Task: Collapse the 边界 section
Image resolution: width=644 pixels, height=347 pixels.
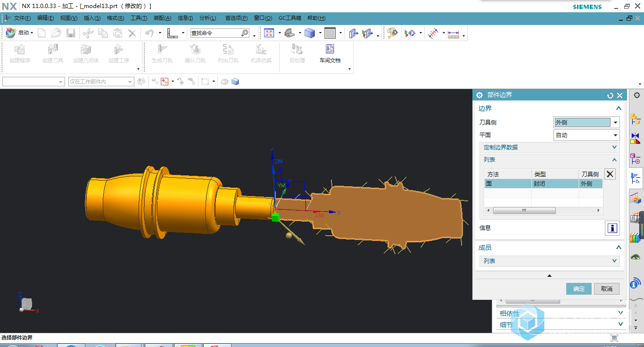Action: pyautogui.click(x=619, y=108)
